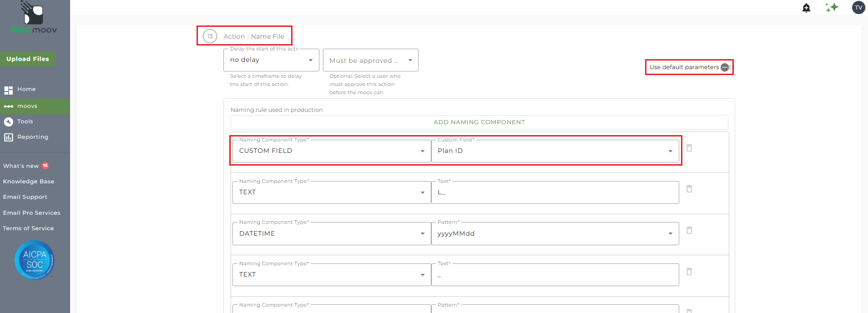Image resolution: width=868 pixels, height=313 pixels.
Task: Click the L_ text input field
Action: [x=555, y=192]
